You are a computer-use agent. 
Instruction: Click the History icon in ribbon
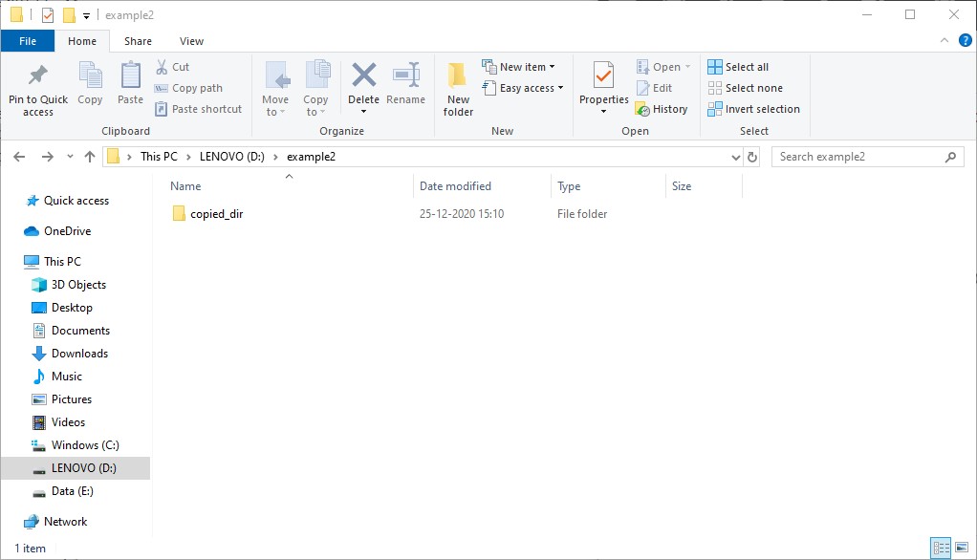[x=661, y=109]
